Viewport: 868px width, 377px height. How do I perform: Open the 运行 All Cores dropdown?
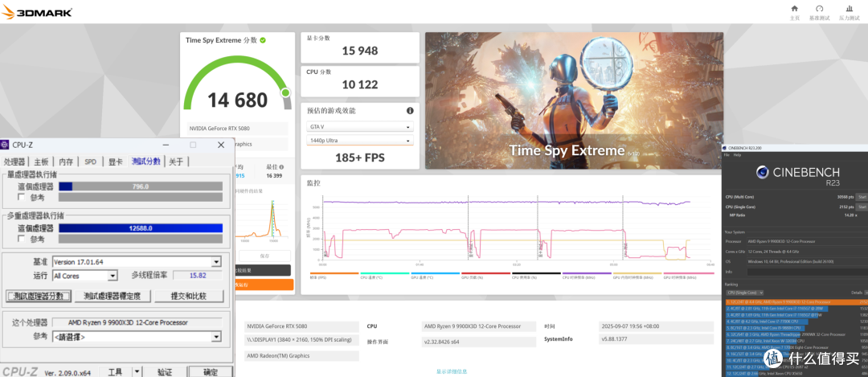pyautogui.click(x=84, y=276)
